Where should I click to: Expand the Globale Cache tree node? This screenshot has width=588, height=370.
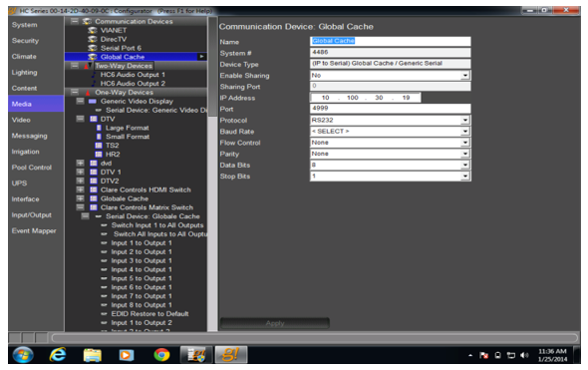[x=81, y=198]
